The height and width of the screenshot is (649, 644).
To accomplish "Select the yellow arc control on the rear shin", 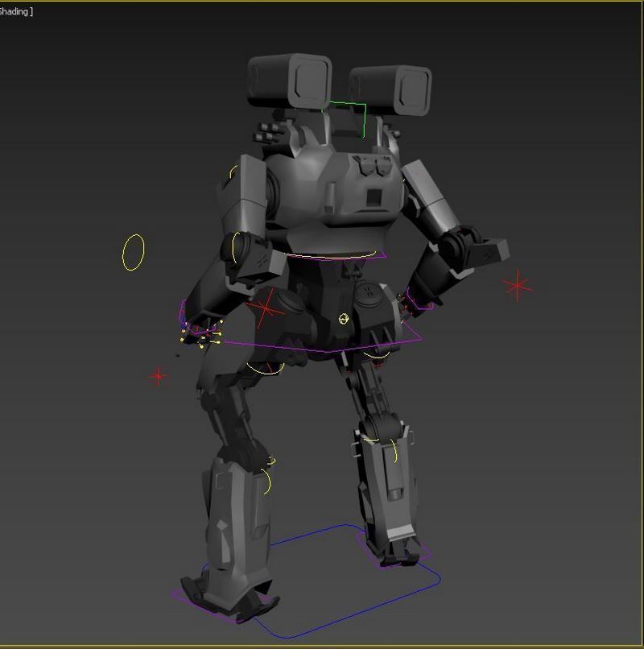I will point(394,450).
